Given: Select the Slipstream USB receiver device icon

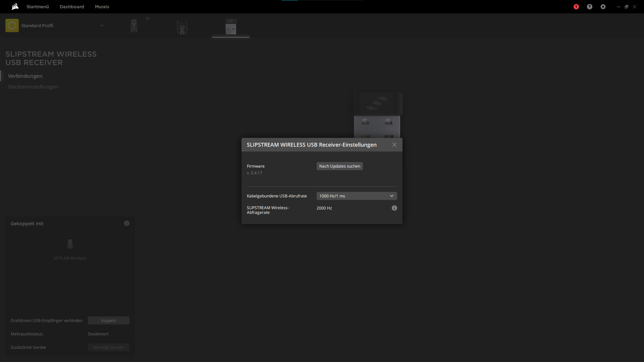Looking at the screenshot, I should click(x=231, y=26).
